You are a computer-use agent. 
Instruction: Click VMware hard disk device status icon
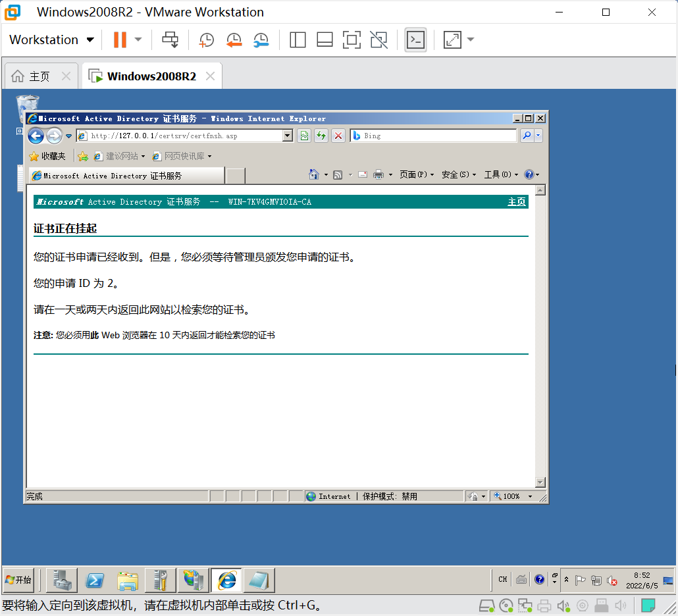click(486, 605)
